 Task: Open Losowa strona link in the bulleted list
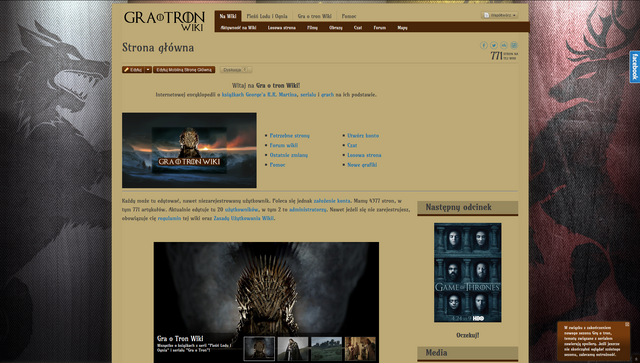pos(364,155)
